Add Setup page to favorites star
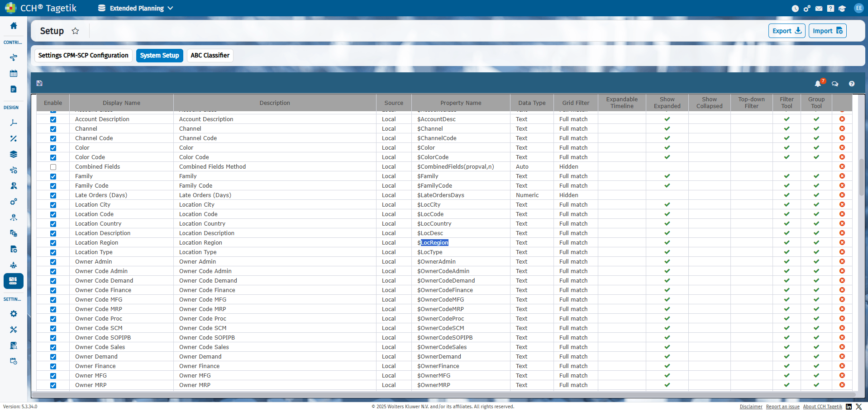The height and width of the screenshot is (411, 868). [76, 31]
